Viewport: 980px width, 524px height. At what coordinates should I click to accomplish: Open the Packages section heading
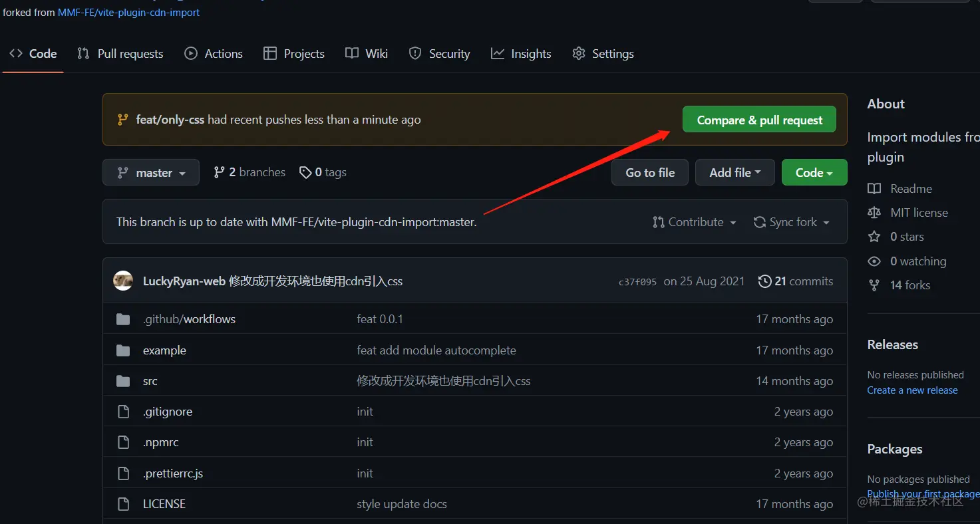[x=895, y=449]
